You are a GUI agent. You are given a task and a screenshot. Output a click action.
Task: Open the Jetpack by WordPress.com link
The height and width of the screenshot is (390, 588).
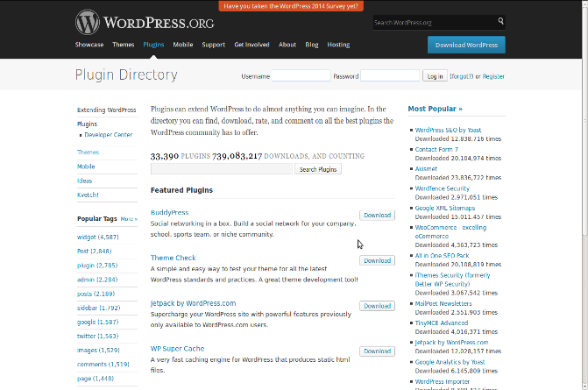tap(193, 303)
